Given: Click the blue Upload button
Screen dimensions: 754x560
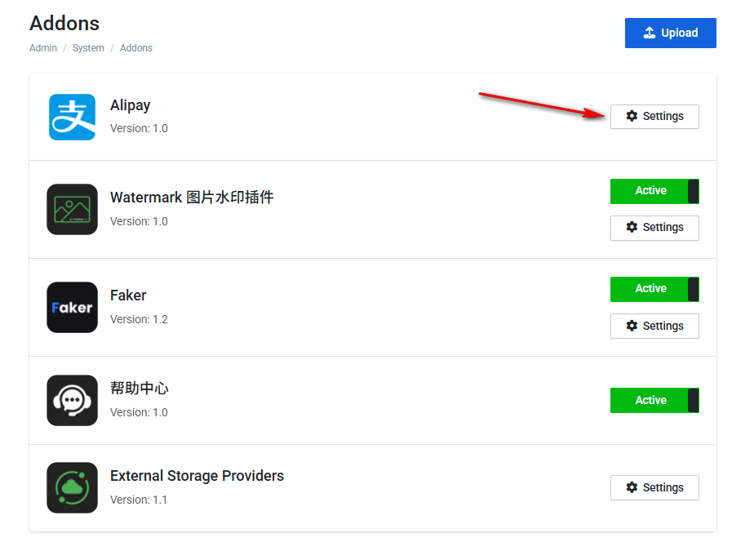Looking at the screenshot, I should (x=670, y=33).
